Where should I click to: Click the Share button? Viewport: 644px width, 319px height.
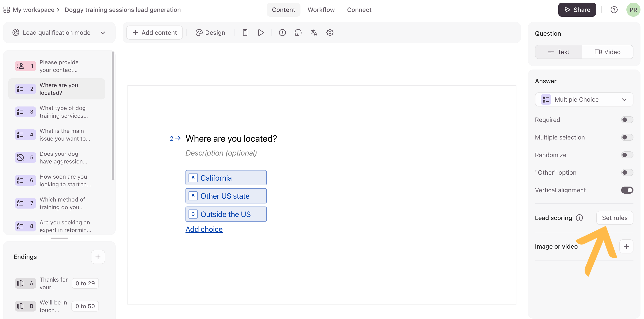click(x=577, y=10)
